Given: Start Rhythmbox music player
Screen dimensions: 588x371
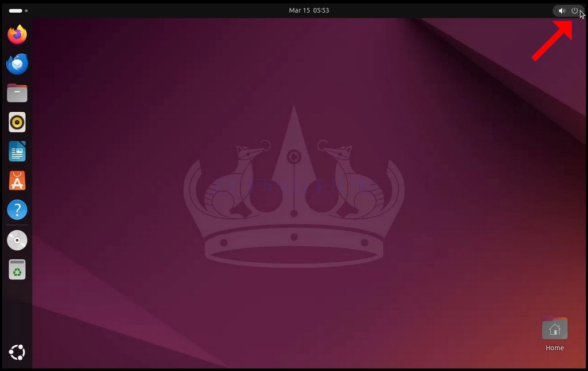Looking at the screenshot, I should click(17, 122).
